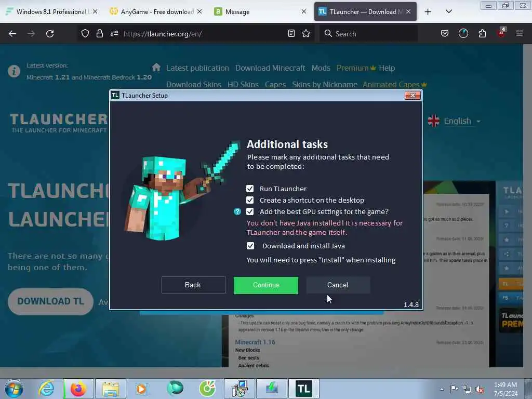Screen dimensions: 532x399
Task: Click the GPU settings help question icon
Action: (237, 212)
